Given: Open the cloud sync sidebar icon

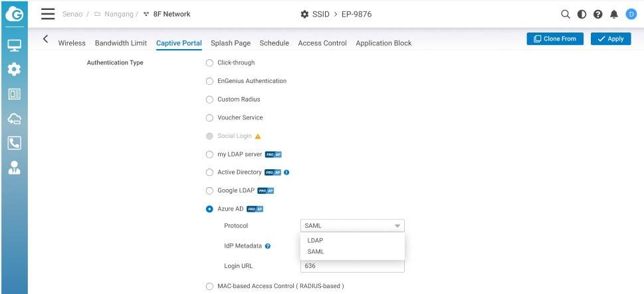Looking at the screenshot, I should tap(15, 119).
